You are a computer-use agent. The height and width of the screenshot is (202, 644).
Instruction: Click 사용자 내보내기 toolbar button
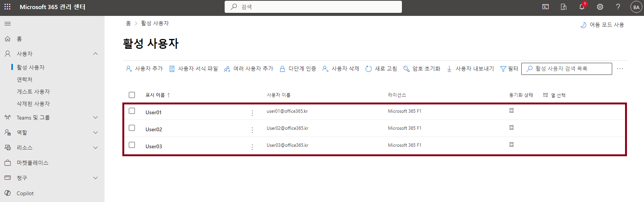tap(470, 69)
